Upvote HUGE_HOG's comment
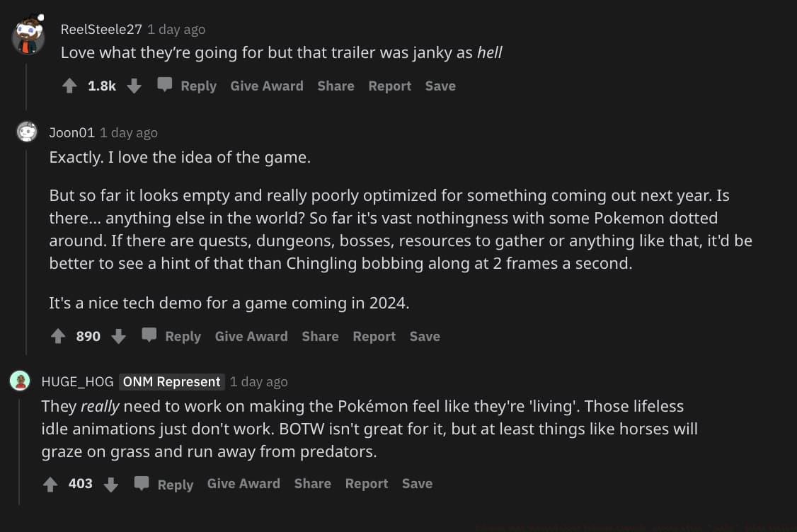This screenshot has width=797, height=532. 50,485
